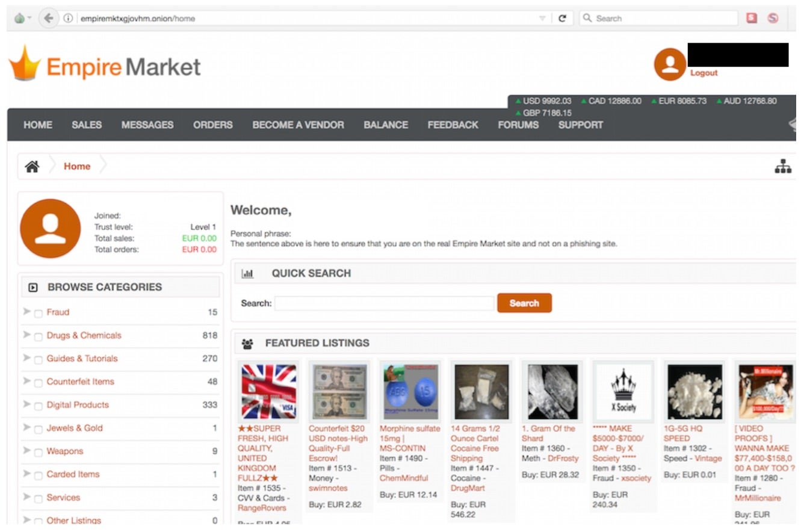This screenshot has width=804, height=532.
Task: Focus the Quick Search text field
Action: coord(384,303)
